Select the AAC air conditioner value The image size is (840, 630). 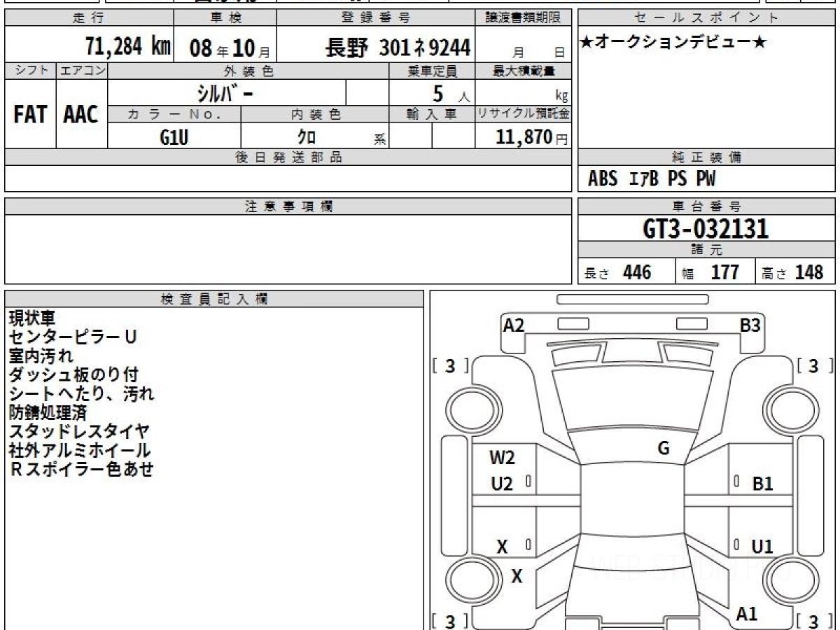click(x=81, y=115)
